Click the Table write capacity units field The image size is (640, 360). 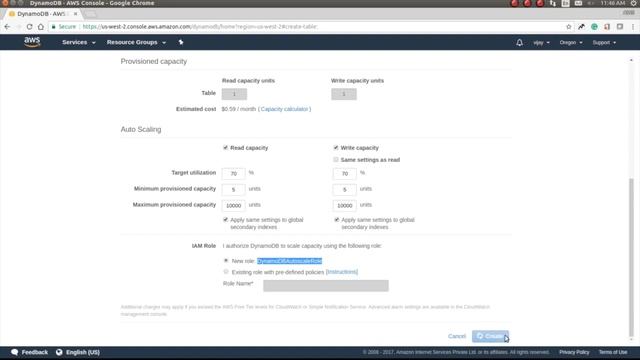[344, 94]
